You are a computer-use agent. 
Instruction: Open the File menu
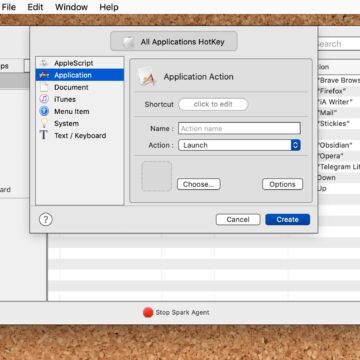pyautogui.click(x=9, y=7)
